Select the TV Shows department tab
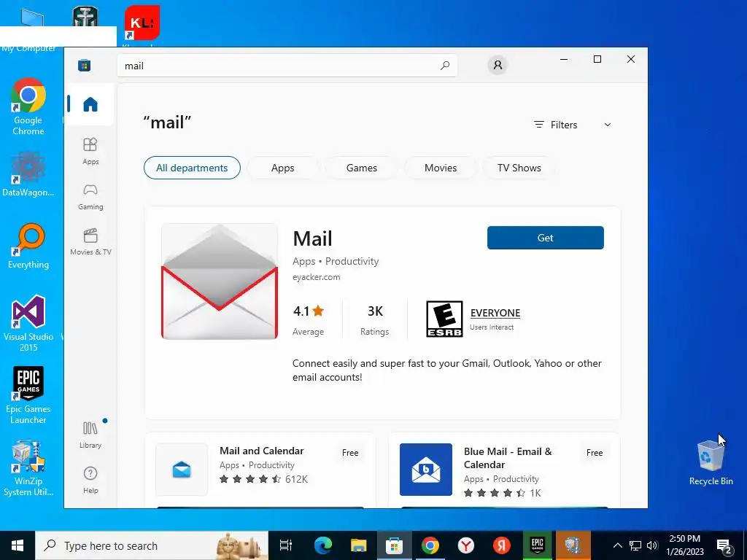 519,168
